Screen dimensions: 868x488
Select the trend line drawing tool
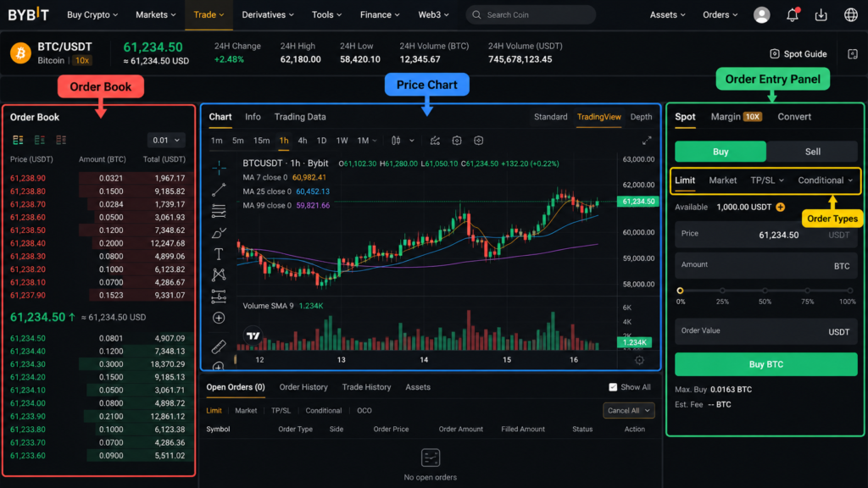point(219,190)
